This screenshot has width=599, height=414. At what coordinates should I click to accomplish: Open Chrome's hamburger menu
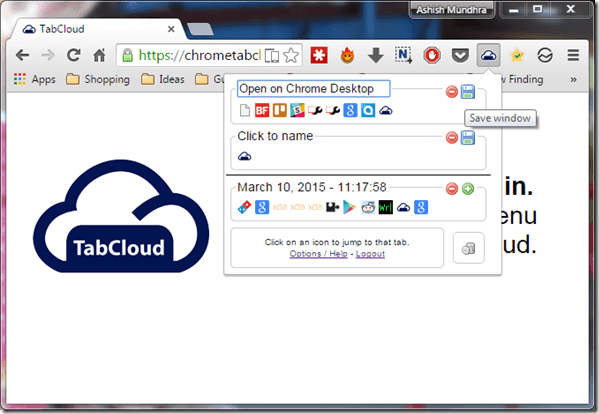point(573,55)
